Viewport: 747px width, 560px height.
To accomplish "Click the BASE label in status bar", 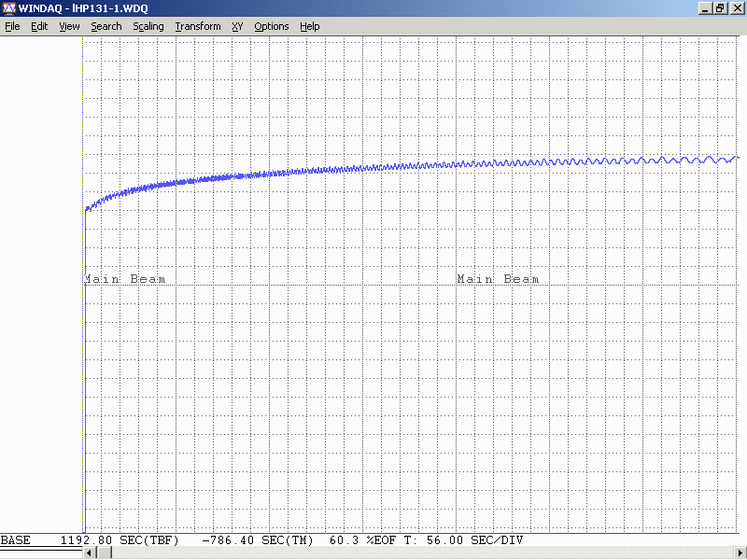I will coord(15,540).
